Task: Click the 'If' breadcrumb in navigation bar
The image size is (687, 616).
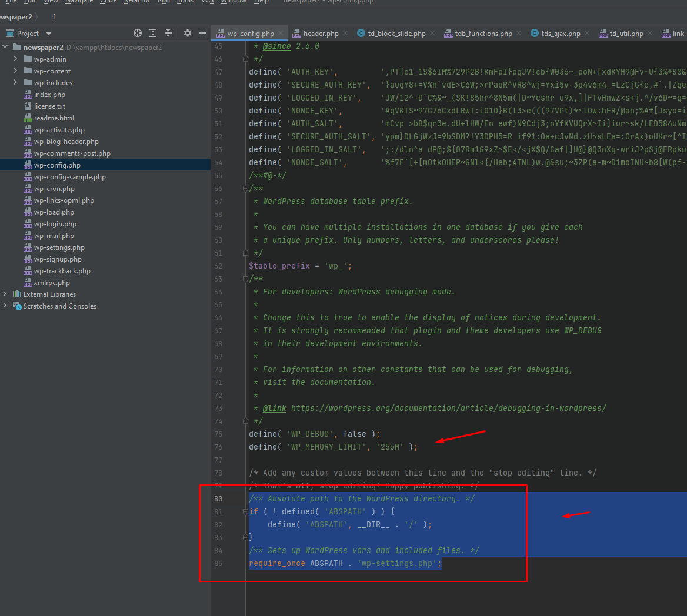Action: 53,16
